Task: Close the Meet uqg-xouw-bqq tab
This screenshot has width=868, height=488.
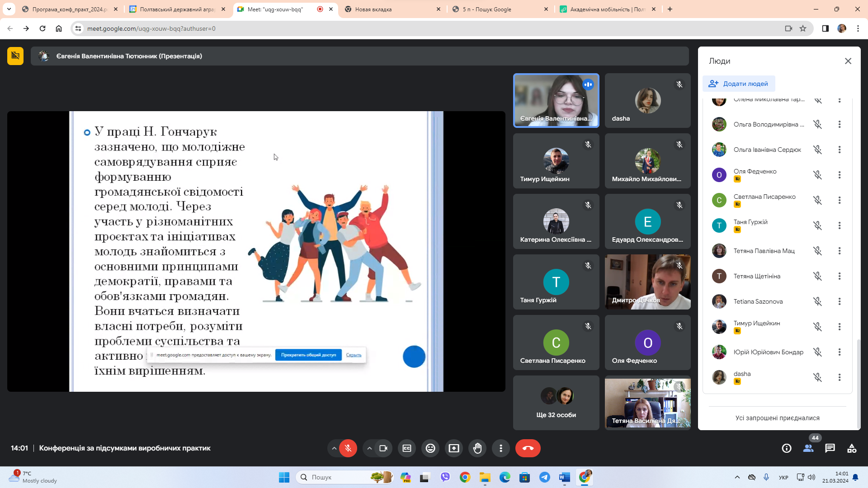Action: click(x=331, y=9)
